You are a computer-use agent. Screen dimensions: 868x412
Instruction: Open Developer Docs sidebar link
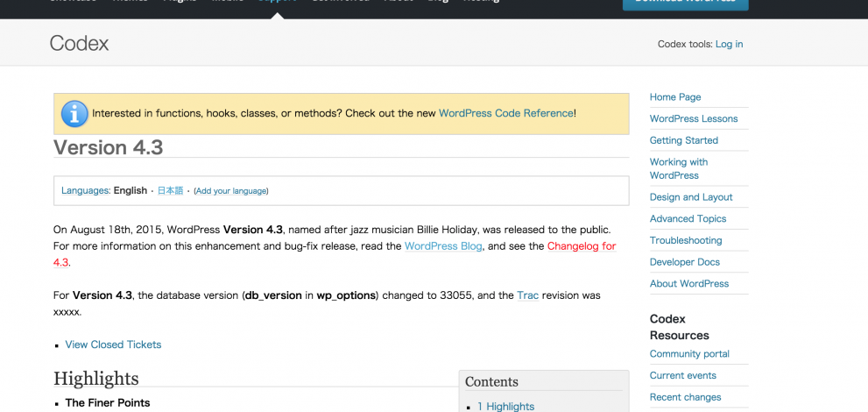685,262
